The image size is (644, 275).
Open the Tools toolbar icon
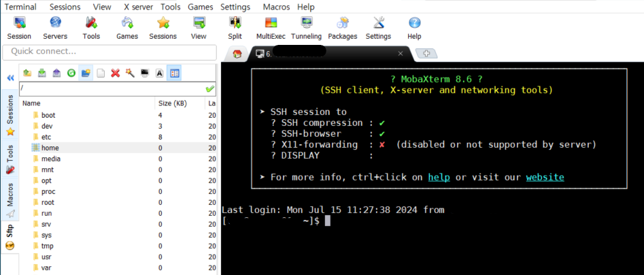pyautogui.click(x=90, y=28)
